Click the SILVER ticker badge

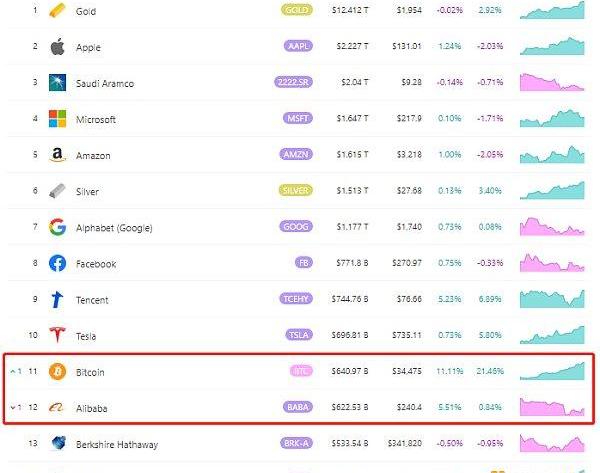click(x=296, y=191)
